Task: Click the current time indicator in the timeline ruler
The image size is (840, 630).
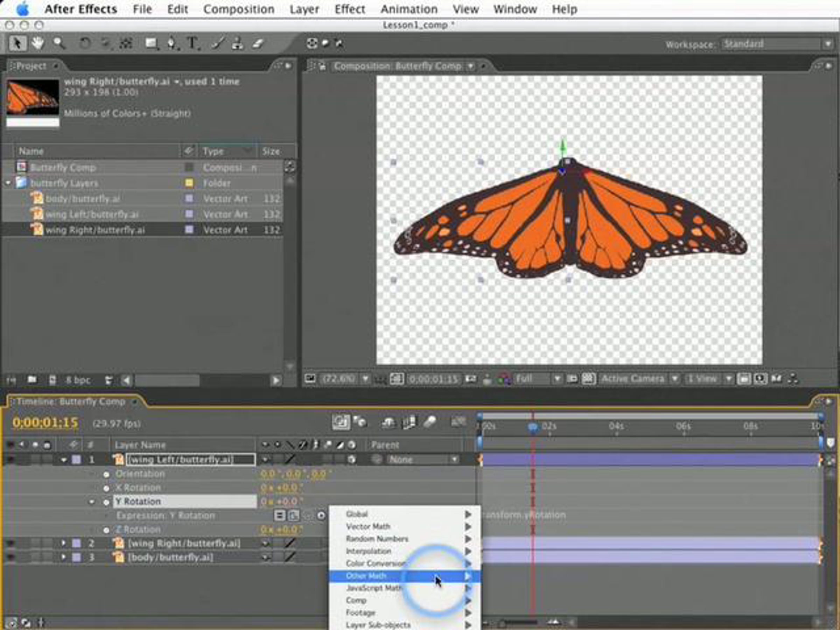Action: pos(533,427)
